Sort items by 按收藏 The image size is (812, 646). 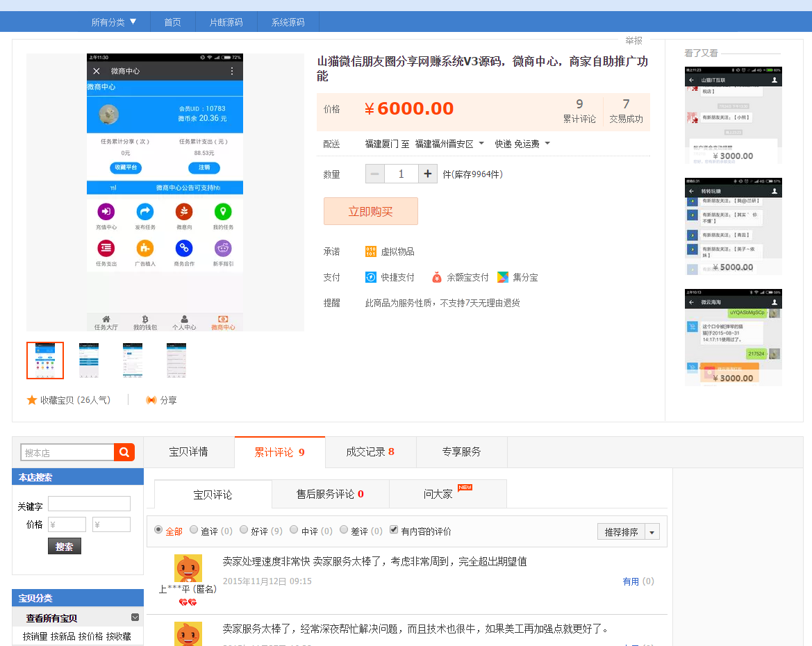click(119, 636)
